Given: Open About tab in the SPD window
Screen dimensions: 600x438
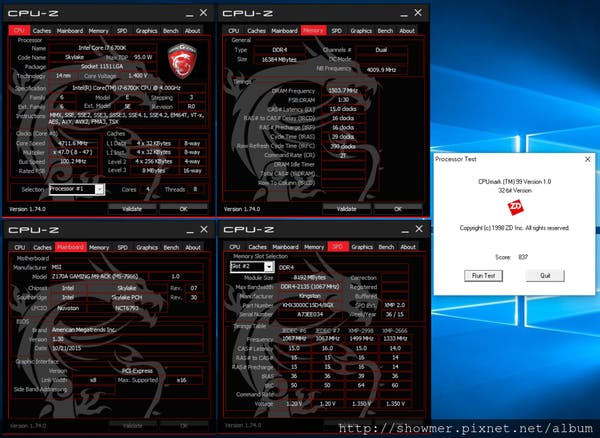Looking at the screenshot, I should [408, 247].
